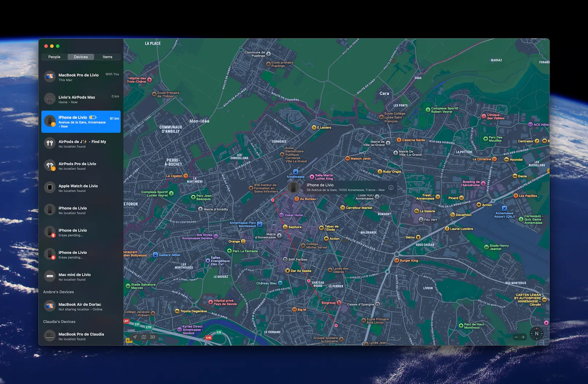Open info button in iPhone de Livio callout
Image resolution: width=588 pixels, height=384 pixels.
391,187
